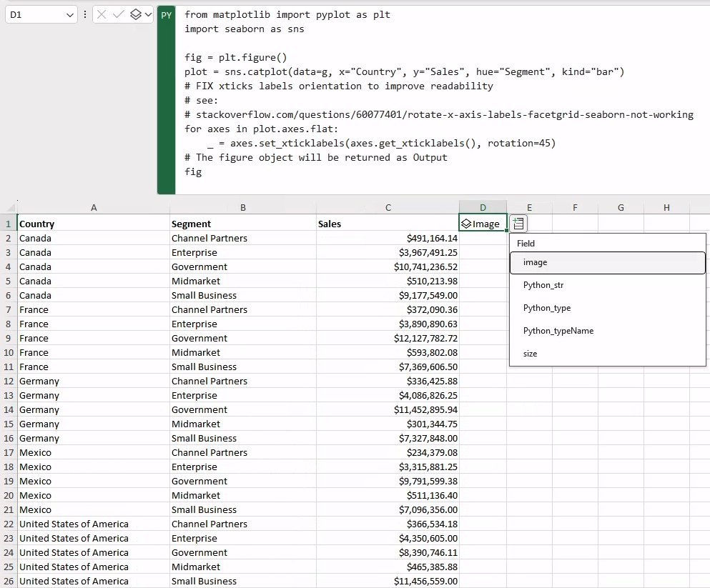
Task: Open the formula bar three-dot options handle
Action: pyautogui.click(x=84, y=14)
